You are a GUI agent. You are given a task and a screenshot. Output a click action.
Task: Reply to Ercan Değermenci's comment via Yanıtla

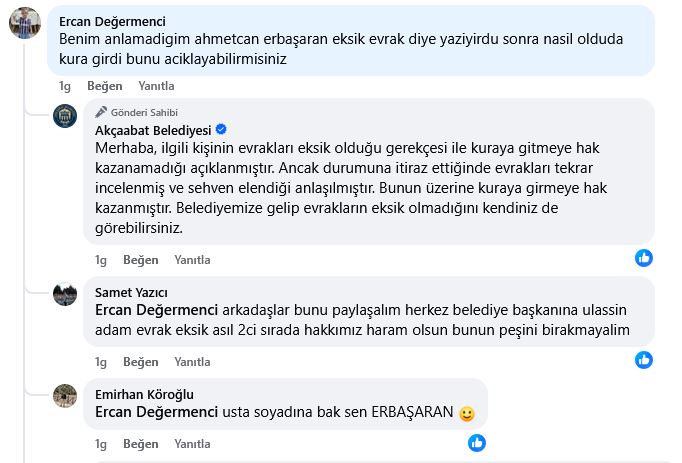coord(156,86)
